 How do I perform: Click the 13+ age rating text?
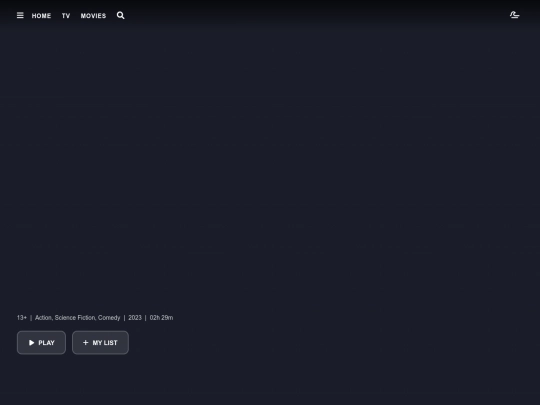point(22,318)
